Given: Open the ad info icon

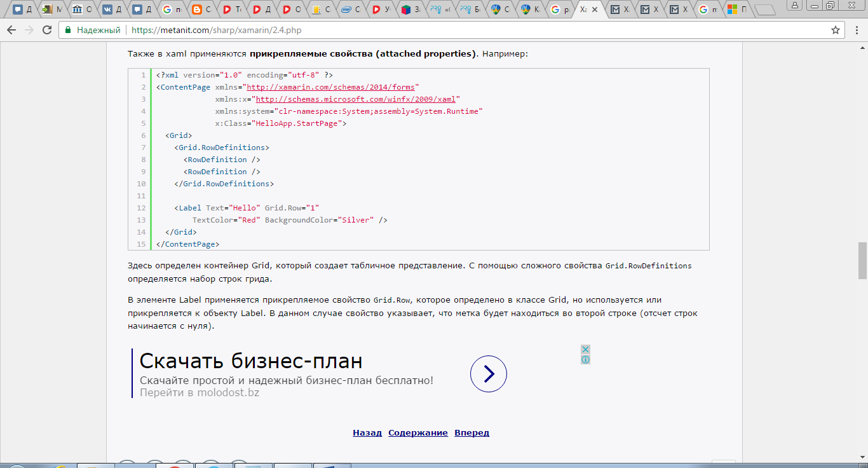Looking at the screenshot, I should point(585,359).
